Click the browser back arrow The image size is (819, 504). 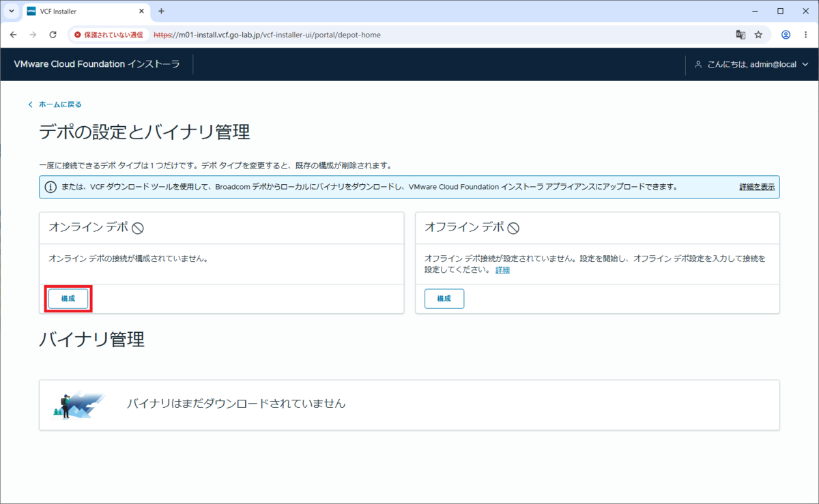pyautogui.click(x=14, y=35)
